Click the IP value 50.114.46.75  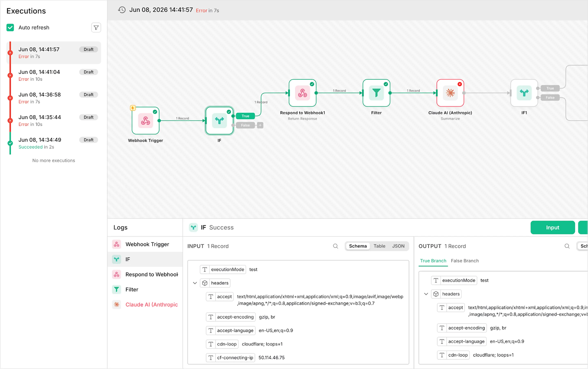pyautogui.click(x=271, y=358)
